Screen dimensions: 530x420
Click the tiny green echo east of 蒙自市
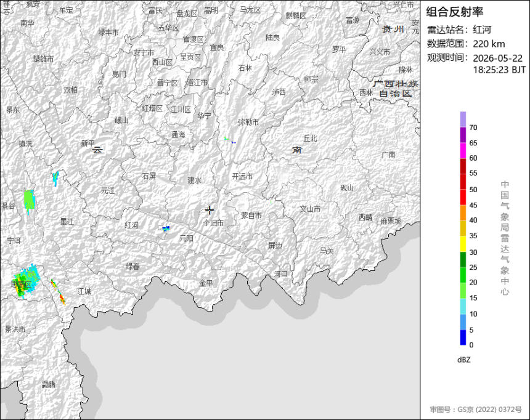(271, 202)
